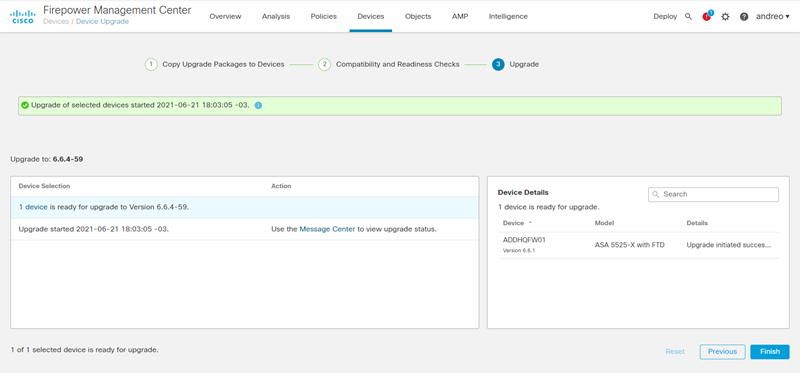Click the Deploy button

click(x=665, y=16)
